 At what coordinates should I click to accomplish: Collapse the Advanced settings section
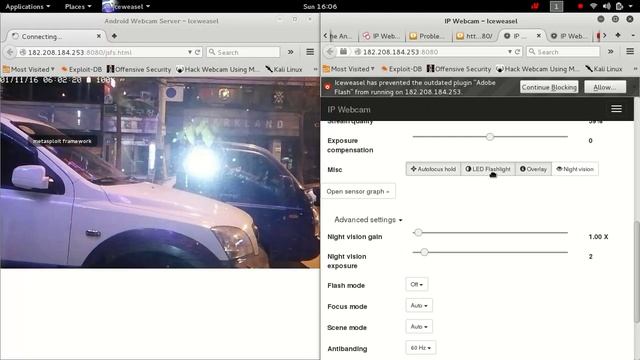pos(368,220)
